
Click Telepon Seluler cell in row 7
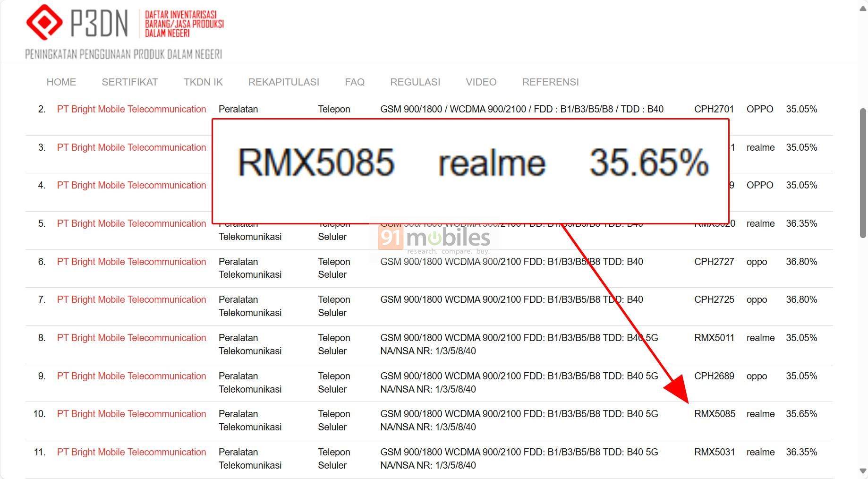[334, 306]
